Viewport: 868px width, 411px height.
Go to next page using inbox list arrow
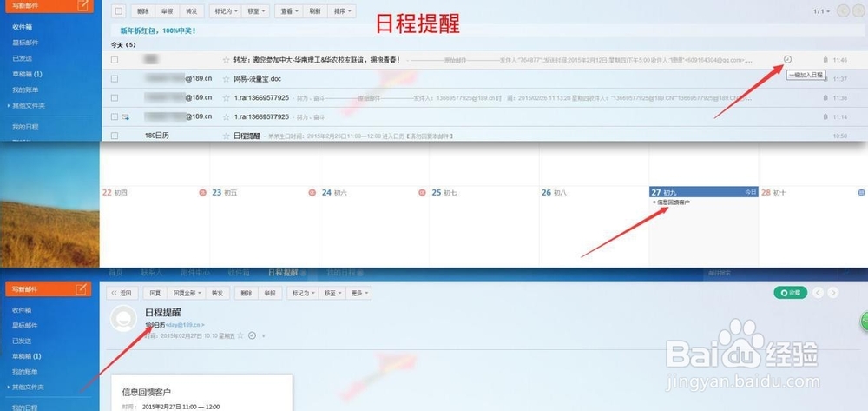pos(858,11)
